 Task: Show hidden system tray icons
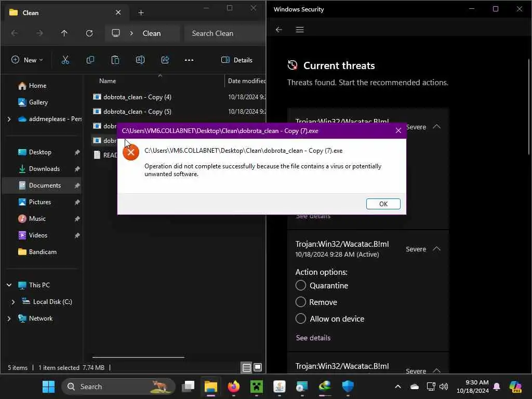click(397, 387)
